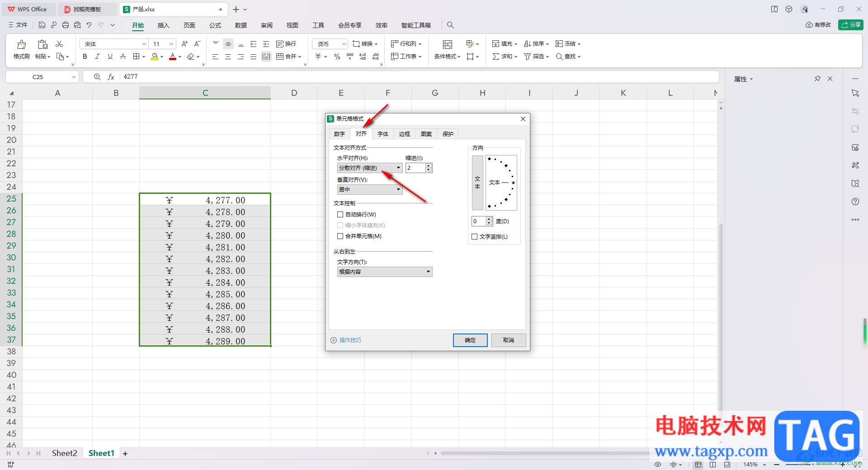Select column C header
Screen dimensions: 868x470
pyautogui.click(x=205, y=93)
